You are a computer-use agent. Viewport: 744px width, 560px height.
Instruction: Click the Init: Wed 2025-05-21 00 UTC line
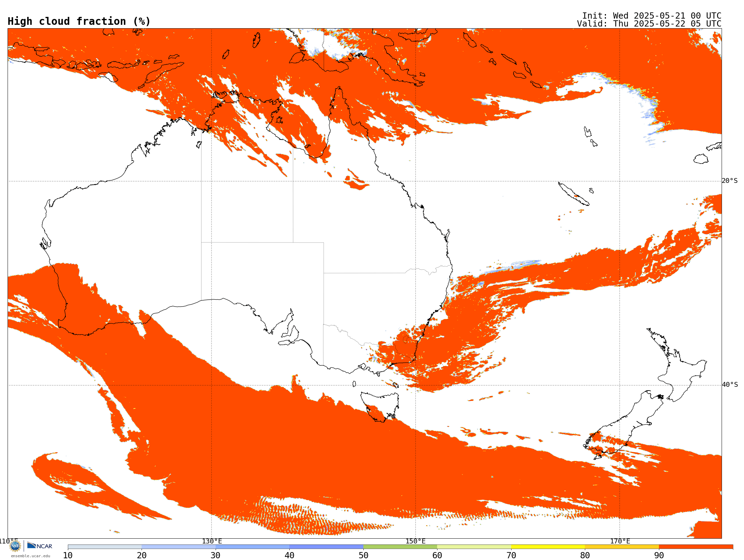point(651,16)
